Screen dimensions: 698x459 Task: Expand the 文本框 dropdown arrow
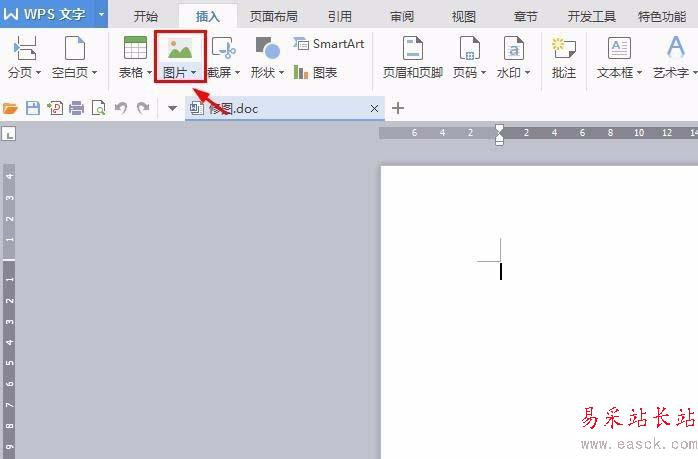[639, 73]
